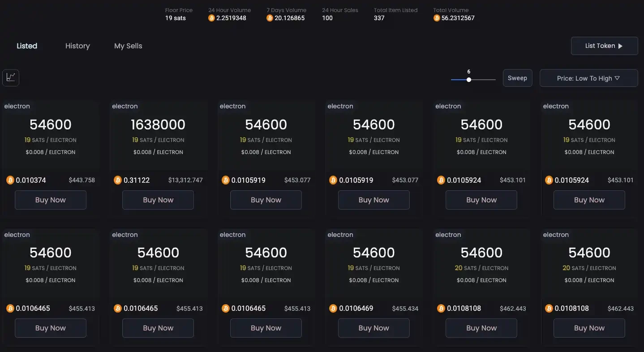
Task: Switch to the History tab
Action: (77, 46)
